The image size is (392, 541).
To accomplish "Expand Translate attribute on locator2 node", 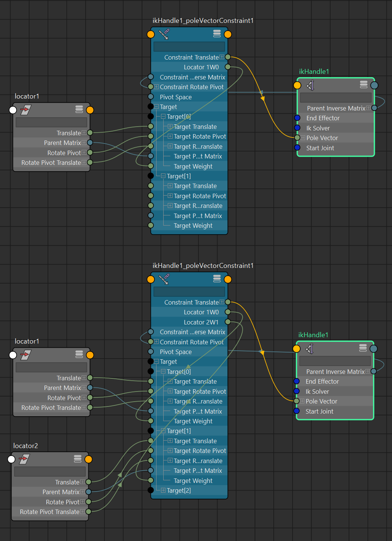I will pyautogui.click(x=82, y=482).
